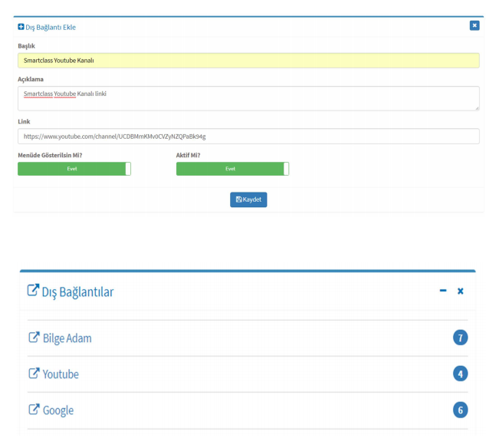Click the Dış Bağlantılar heading text

(x=77, y=292)
